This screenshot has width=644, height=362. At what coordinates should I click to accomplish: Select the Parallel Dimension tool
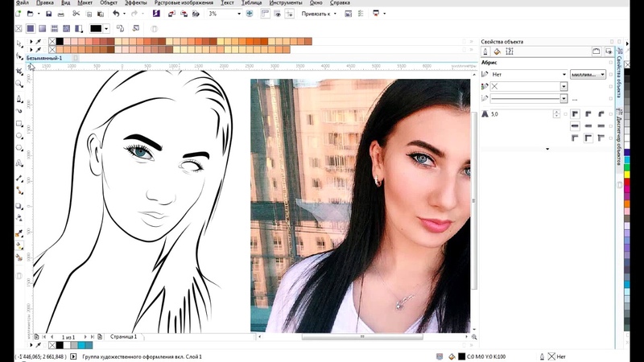pos(19,179)
